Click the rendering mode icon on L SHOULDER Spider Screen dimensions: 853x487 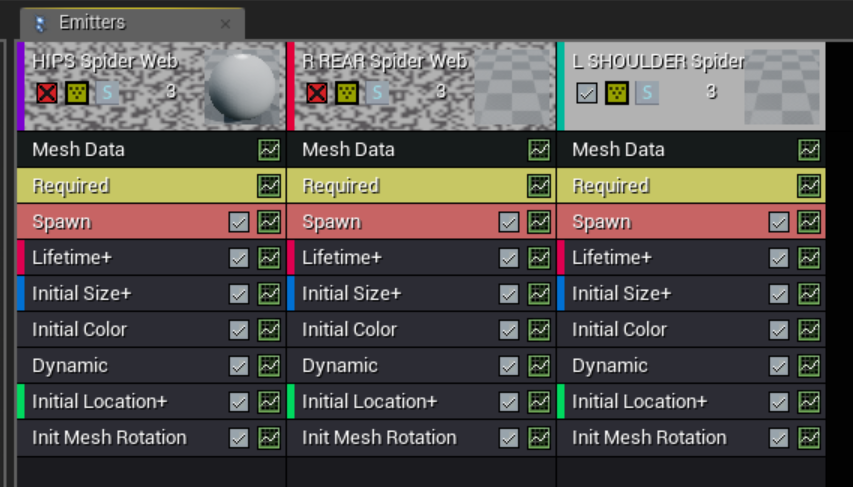(x=617, y=93)
